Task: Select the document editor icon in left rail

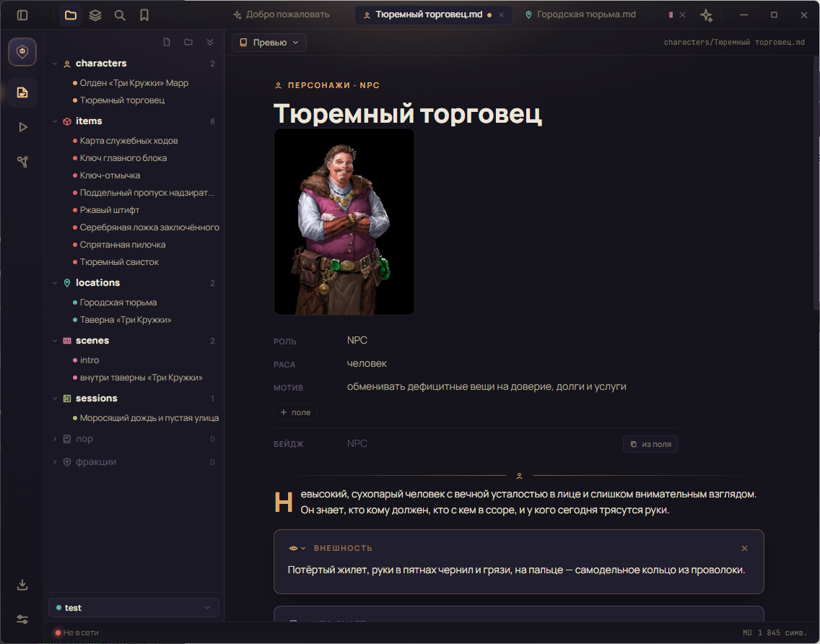Action: pos(22,92)
